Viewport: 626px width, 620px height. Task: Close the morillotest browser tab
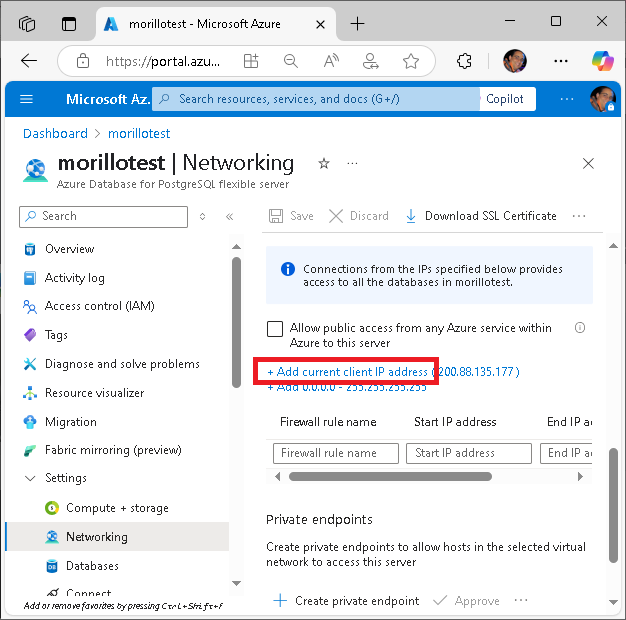point(320,25)
